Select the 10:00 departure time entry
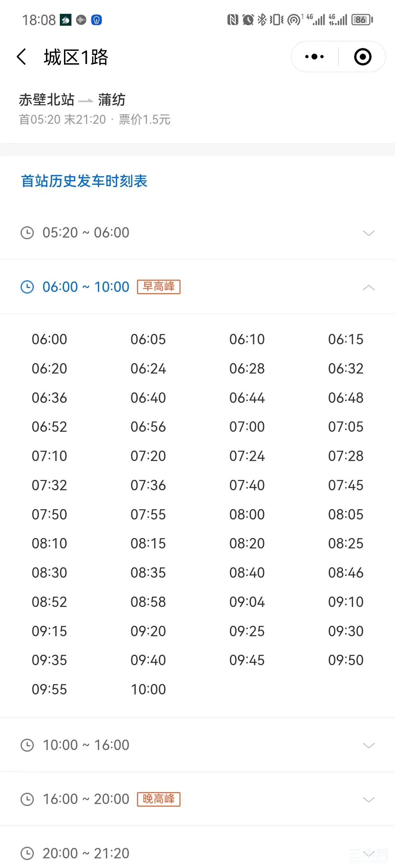Image resolution: width=395 pixels, height=868 pixels. [148, 689]
